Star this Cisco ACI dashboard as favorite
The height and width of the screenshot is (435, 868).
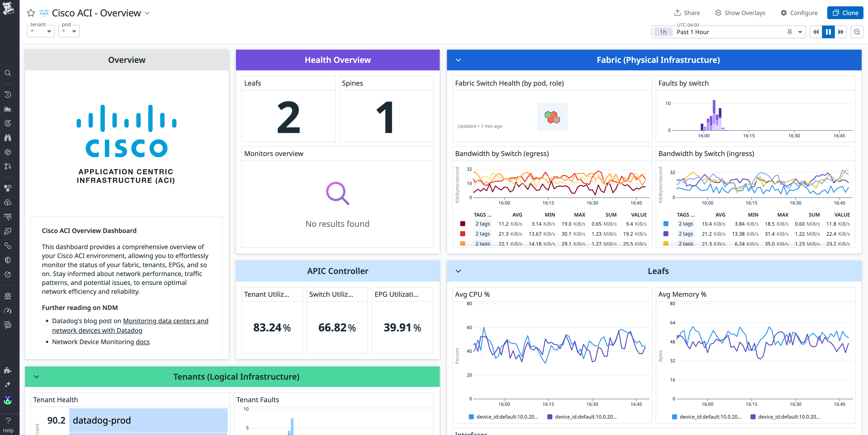[x=31, y=13]
